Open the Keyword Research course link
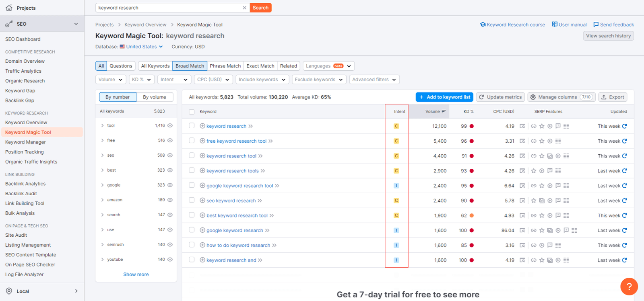Image resolution: width=644 pixels, height=301 pixels. 512,25
